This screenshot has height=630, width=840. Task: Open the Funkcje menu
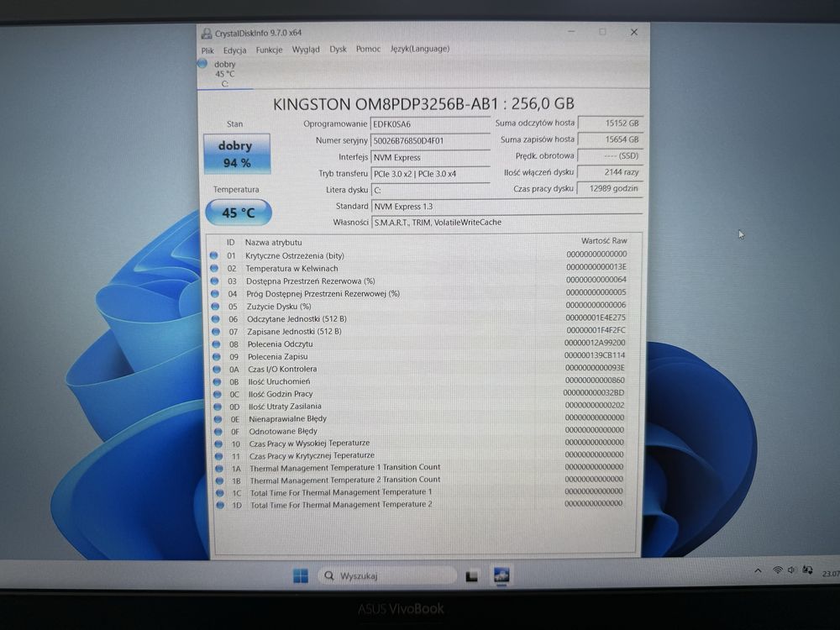pos(269,50)
